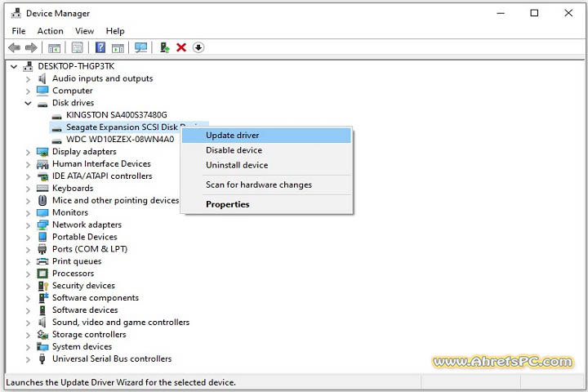Expand Human Interface Devices

tap(28, 164)
